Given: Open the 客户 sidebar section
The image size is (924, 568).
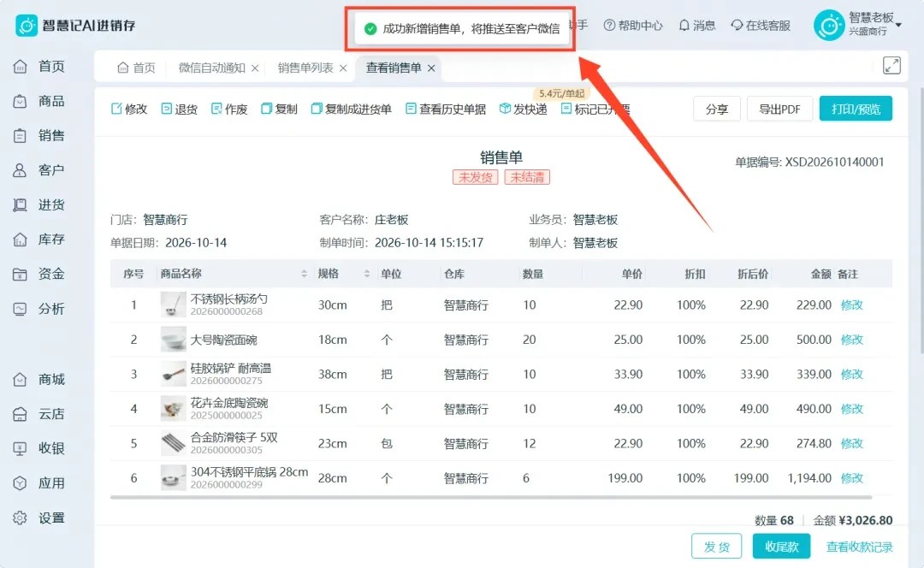Looking at the screenshot, I should coord(38,170).
